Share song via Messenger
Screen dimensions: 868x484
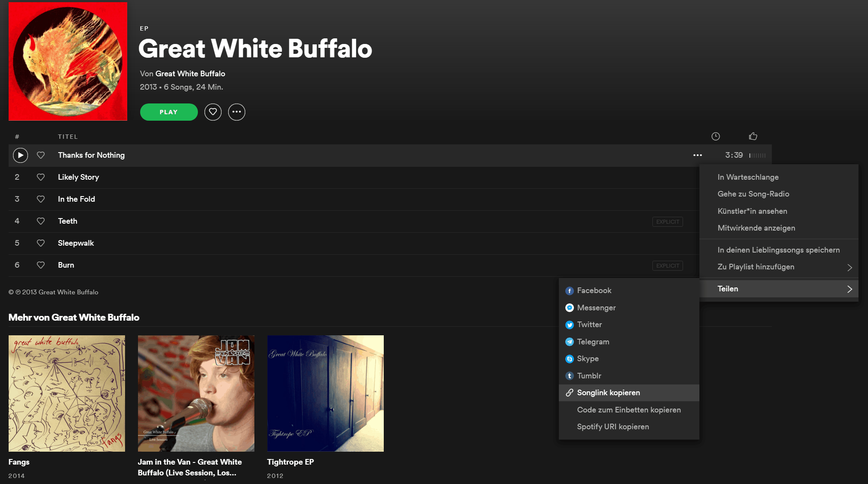[x=629, y=308]
